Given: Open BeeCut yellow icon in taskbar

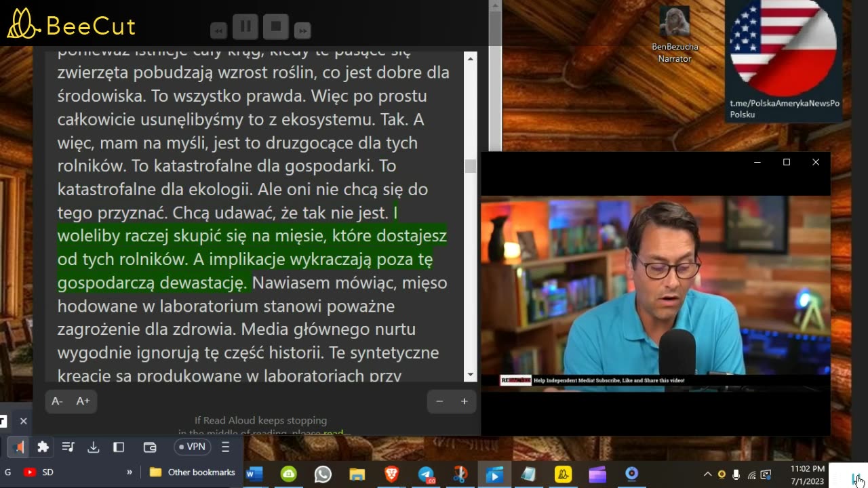Looking at the screenshot, I should pyautogui.click(x=563, y=474).
